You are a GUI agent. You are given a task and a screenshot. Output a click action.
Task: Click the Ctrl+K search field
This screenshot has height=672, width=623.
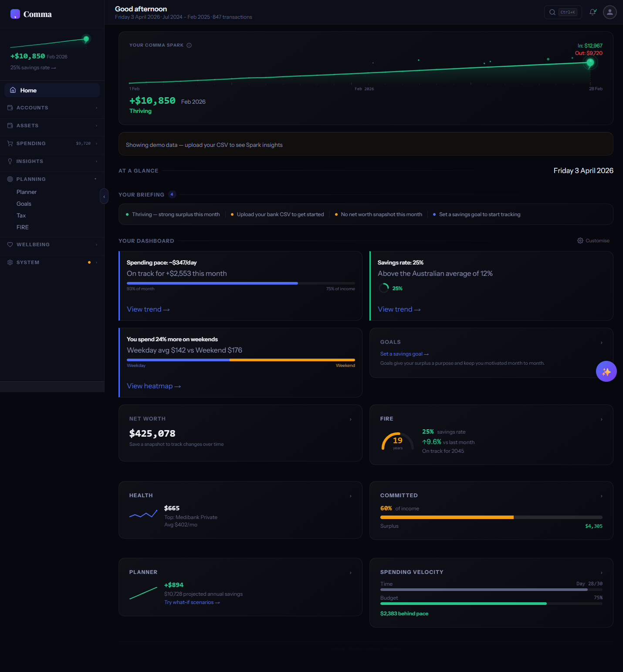567,12
